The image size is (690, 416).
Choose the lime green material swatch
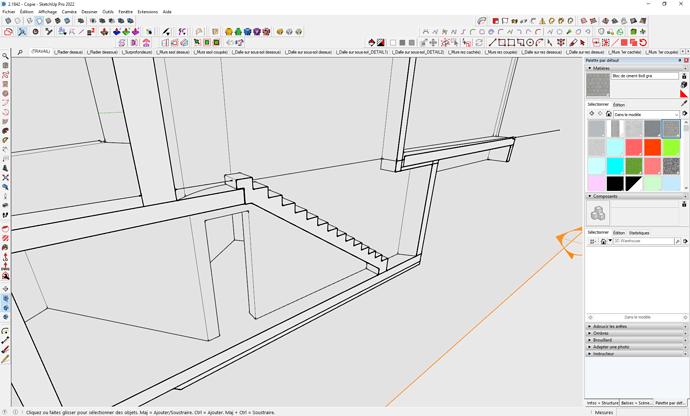[x=671, y=147]
